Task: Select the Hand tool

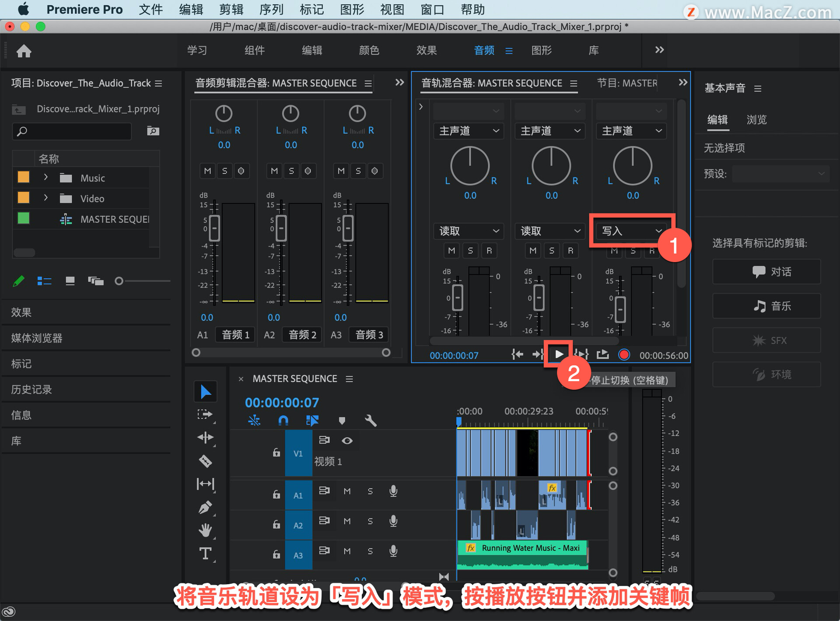Action: click(205, 530)
